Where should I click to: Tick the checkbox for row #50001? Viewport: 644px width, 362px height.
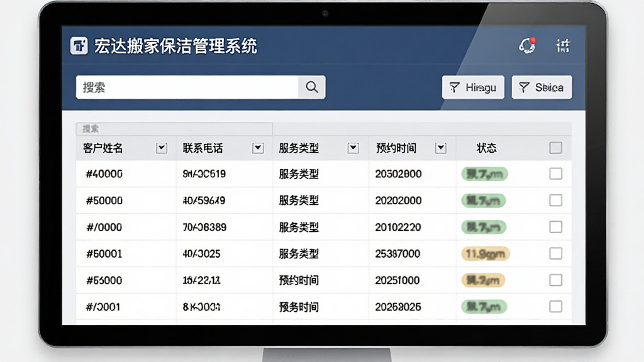point(556,253)
